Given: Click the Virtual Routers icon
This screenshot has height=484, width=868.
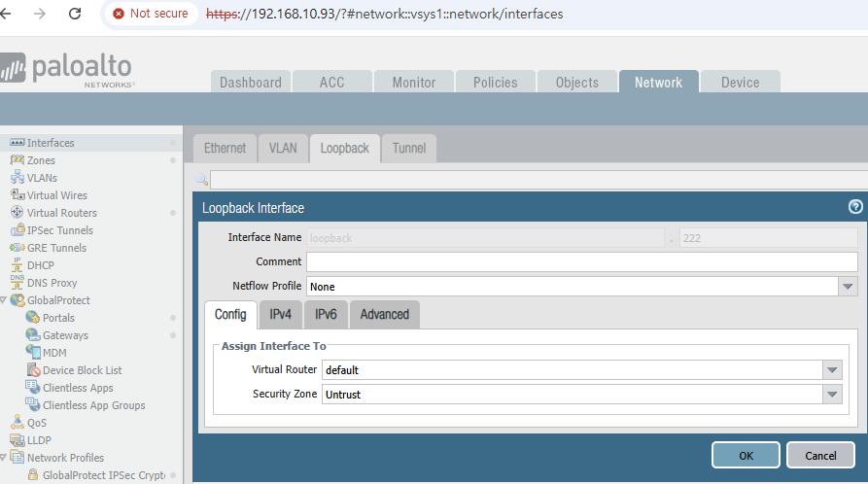Looking at the screenshot, I should click(x=17, y=213).
